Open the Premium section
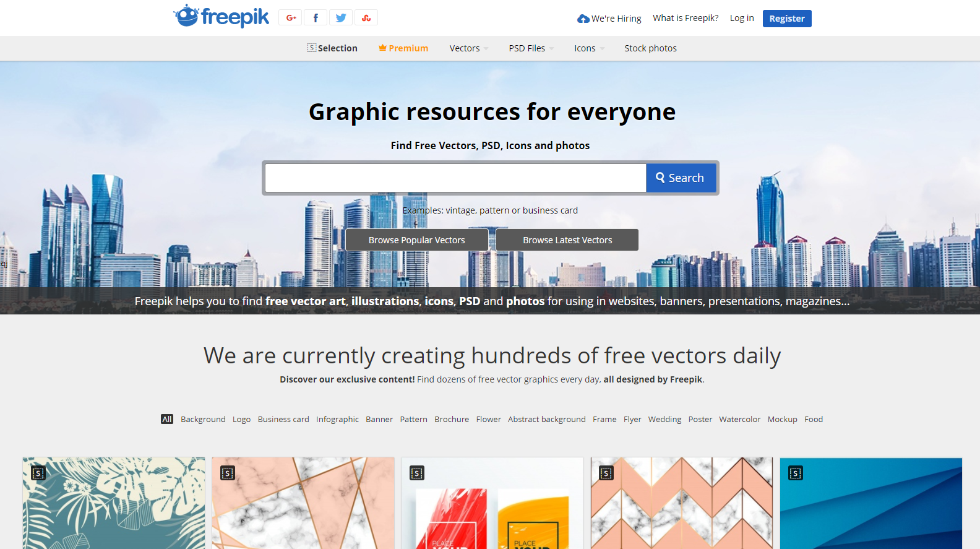This screenshot has height=549, width=980. (x=403, y=48)
